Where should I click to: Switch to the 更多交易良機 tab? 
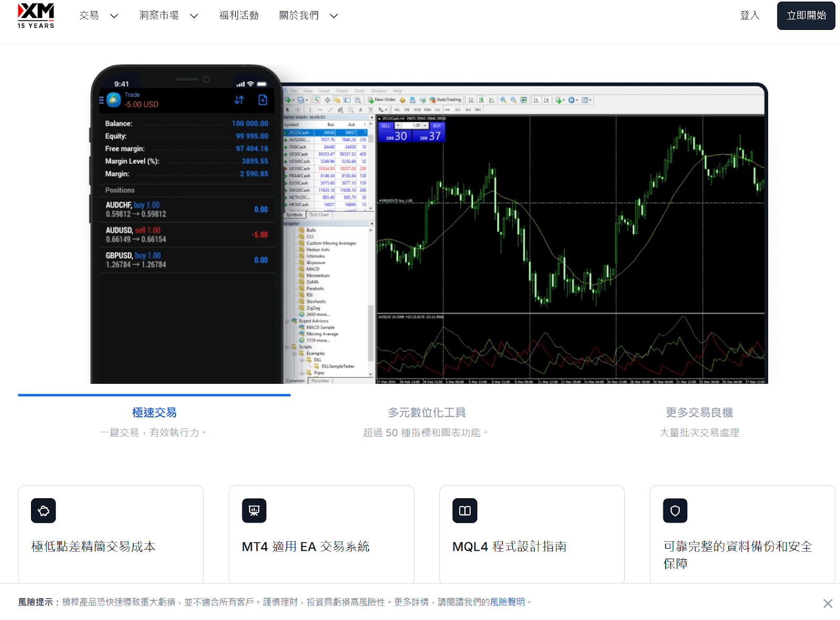[699, 413]
